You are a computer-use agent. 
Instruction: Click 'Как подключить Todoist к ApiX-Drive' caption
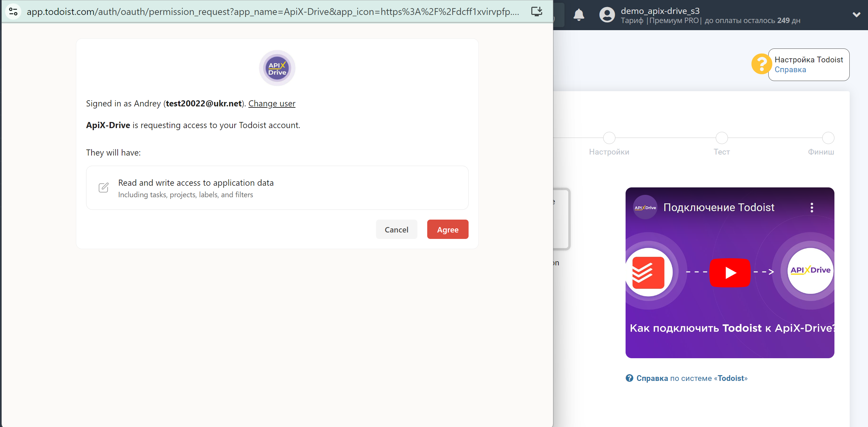point(732,328)
